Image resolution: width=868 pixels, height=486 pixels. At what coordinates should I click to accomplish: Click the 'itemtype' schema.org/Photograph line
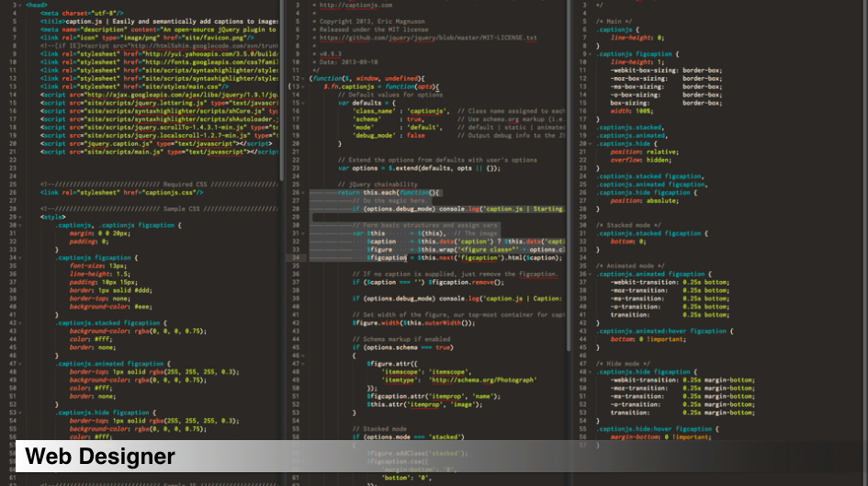459,379
